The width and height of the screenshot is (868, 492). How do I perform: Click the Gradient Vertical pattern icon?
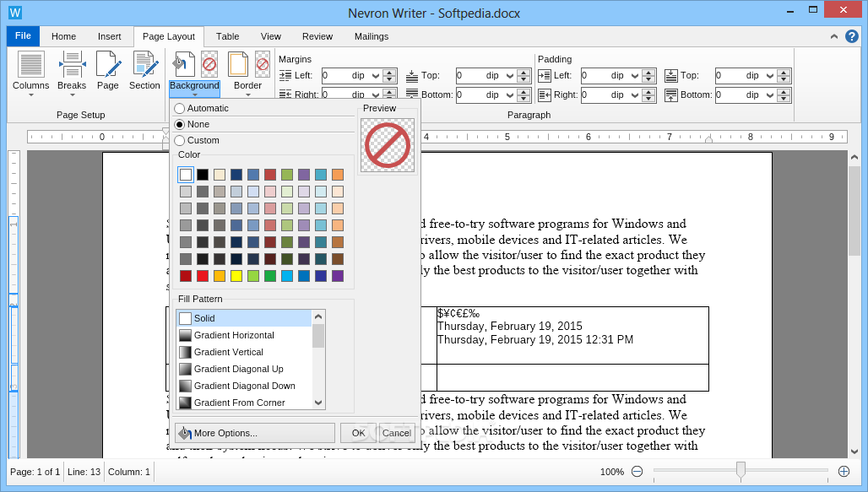[x=186, y=352]
